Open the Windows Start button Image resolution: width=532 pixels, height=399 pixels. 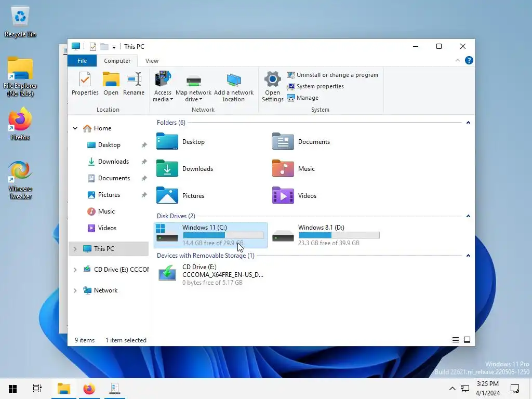click(13, 389)
